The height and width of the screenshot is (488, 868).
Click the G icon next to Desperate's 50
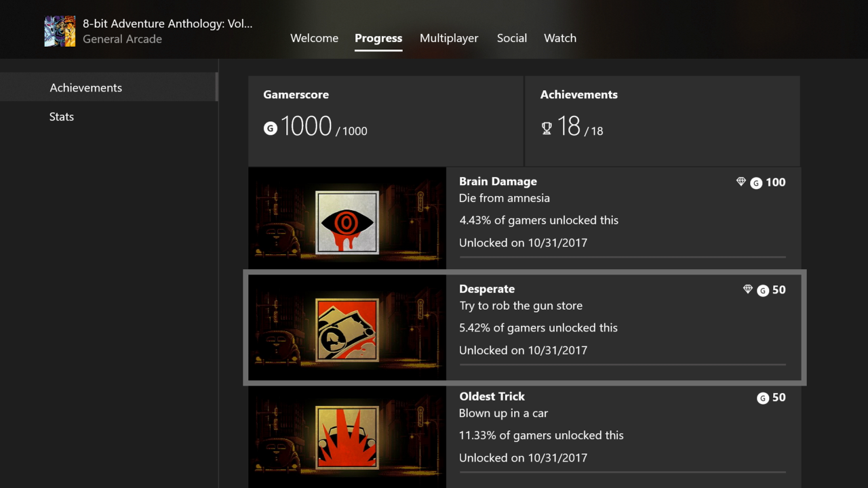[x=763, y=290]
